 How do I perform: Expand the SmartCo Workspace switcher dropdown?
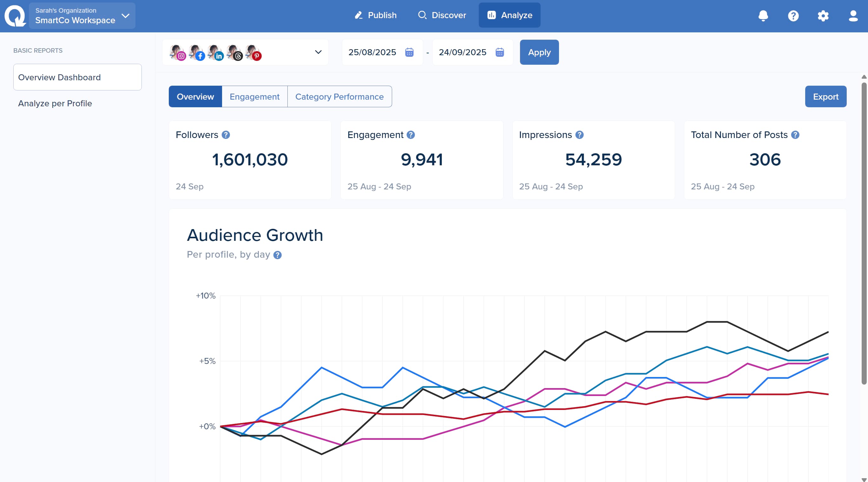(126, 16)
